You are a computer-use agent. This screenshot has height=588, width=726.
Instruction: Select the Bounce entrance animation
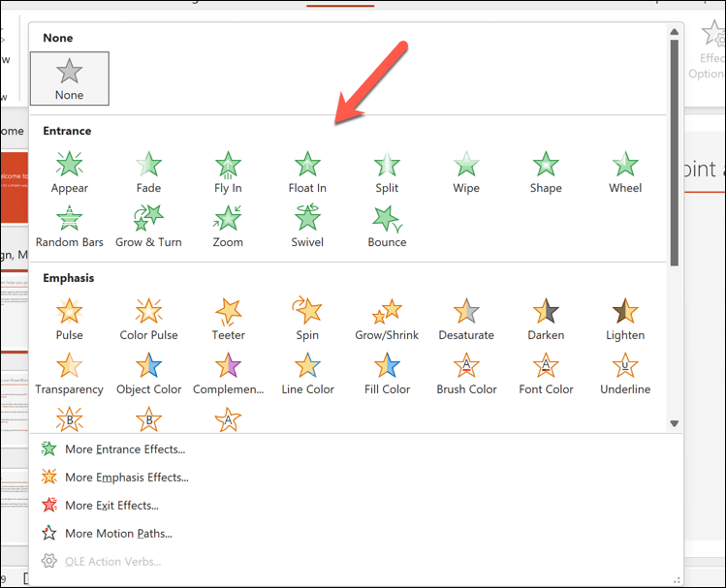[387, 227]
